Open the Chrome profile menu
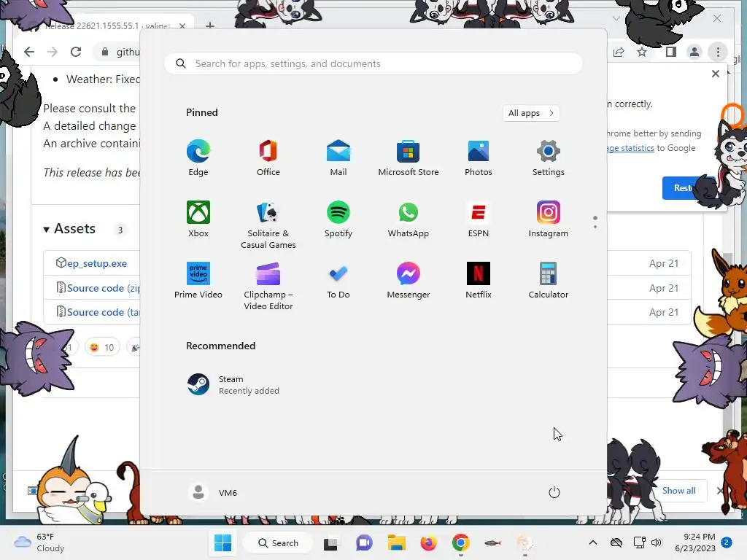The image size is (747, 560). pos(694,52)
